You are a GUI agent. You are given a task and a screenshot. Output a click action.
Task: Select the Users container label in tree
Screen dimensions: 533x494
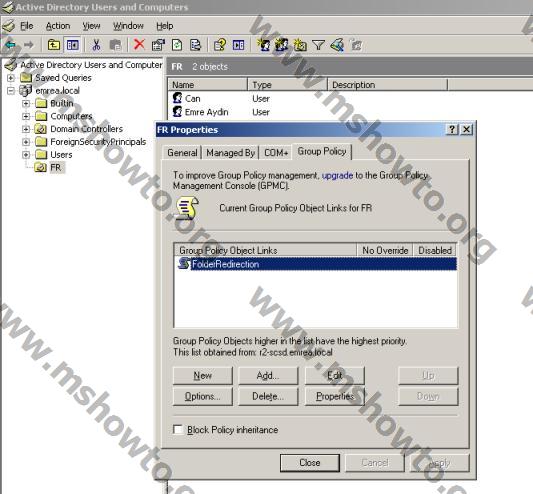click(61, 155)
